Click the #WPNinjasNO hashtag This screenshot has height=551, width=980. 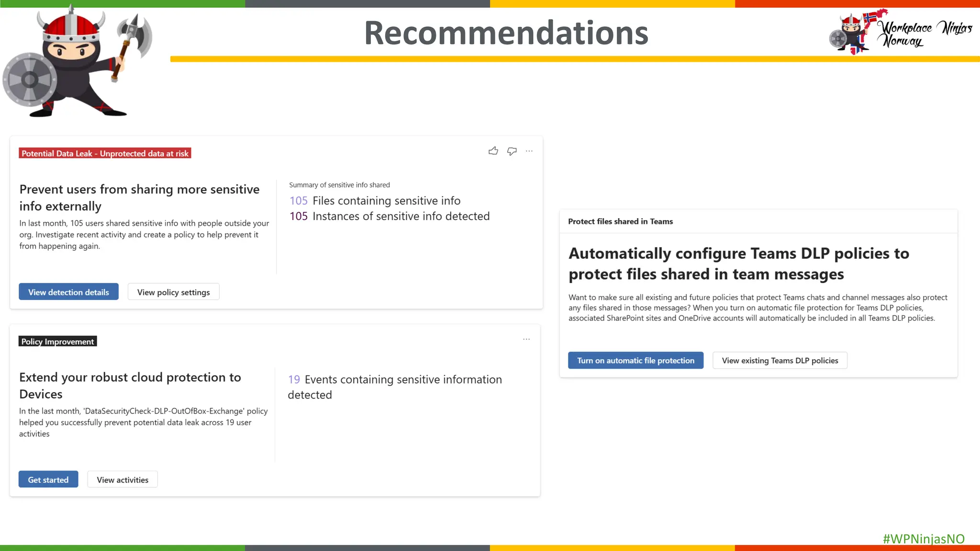(924, 539)
